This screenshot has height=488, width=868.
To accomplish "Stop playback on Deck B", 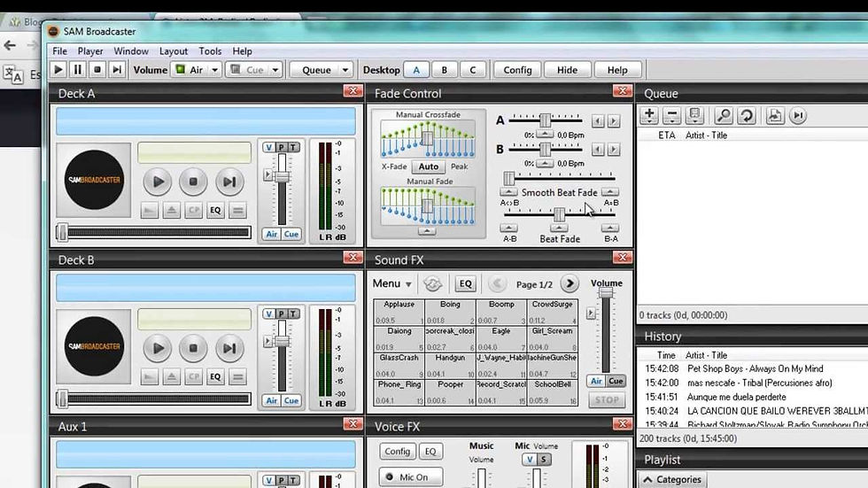I will tap(193, 348).
